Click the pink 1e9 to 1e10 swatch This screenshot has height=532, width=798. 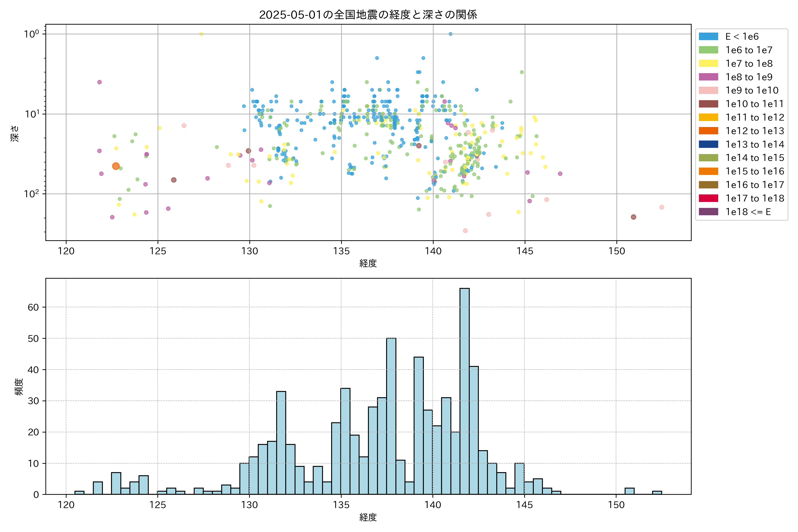pos(708,90)
